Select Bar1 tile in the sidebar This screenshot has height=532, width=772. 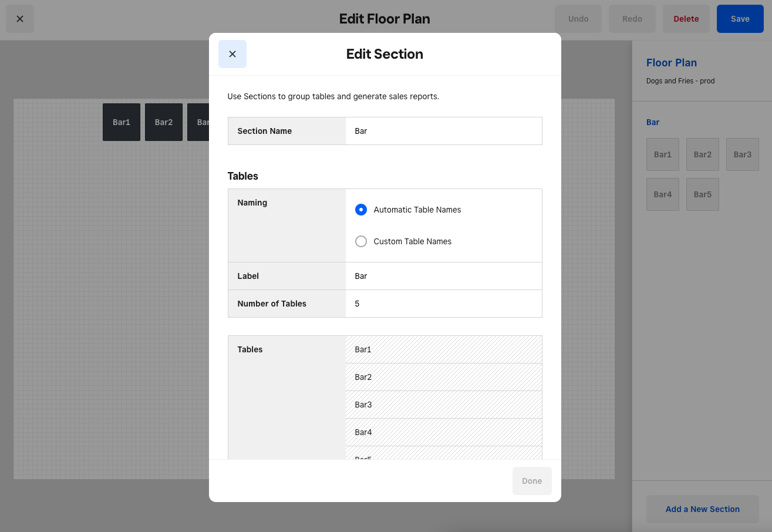663,154
